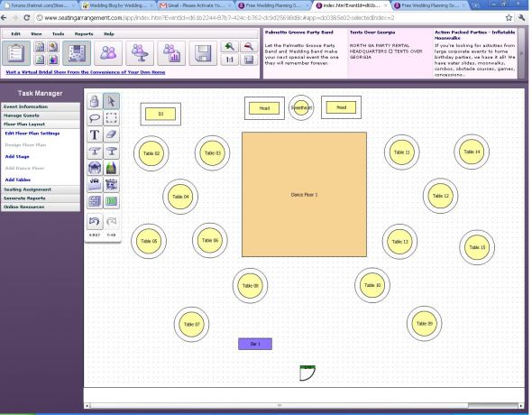The height and width of the screenshot is (415, 532).
Task: Open the View menu
Action: [36, 34]
